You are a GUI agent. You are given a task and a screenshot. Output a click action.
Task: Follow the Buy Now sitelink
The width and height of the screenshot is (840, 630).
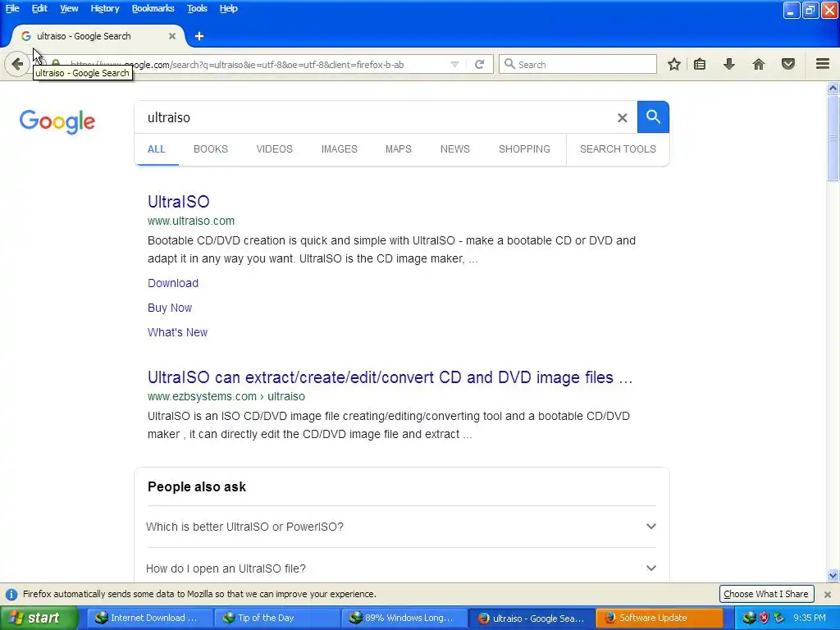tap(170, 308)
